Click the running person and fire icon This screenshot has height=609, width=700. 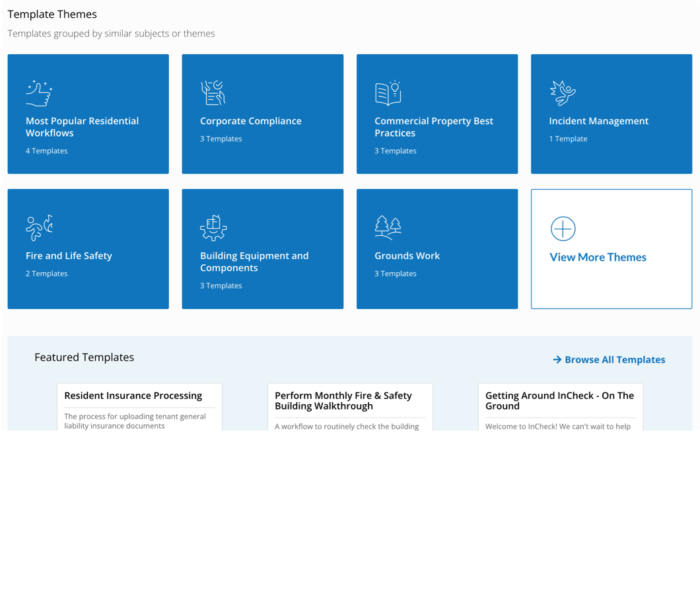[39, 228]
